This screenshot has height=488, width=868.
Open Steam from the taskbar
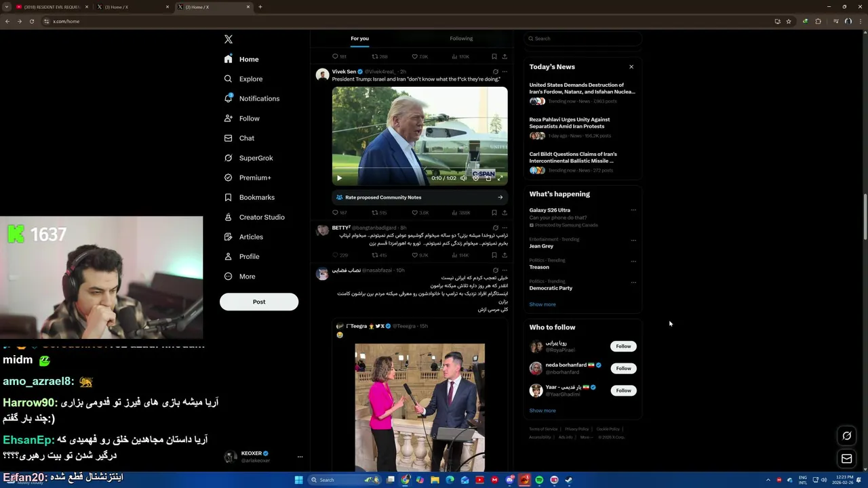point(569,480)
